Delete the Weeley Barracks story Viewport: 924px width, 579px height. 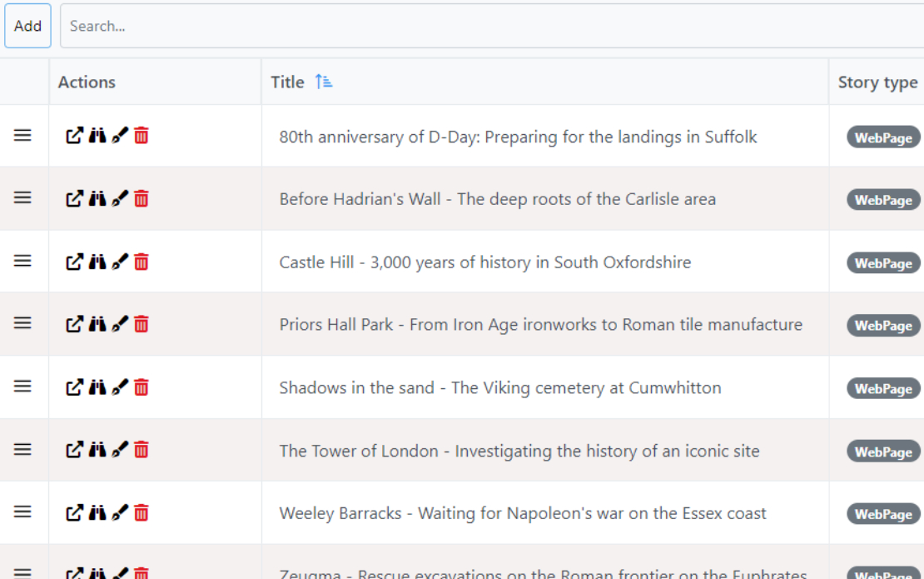point(142,512)
